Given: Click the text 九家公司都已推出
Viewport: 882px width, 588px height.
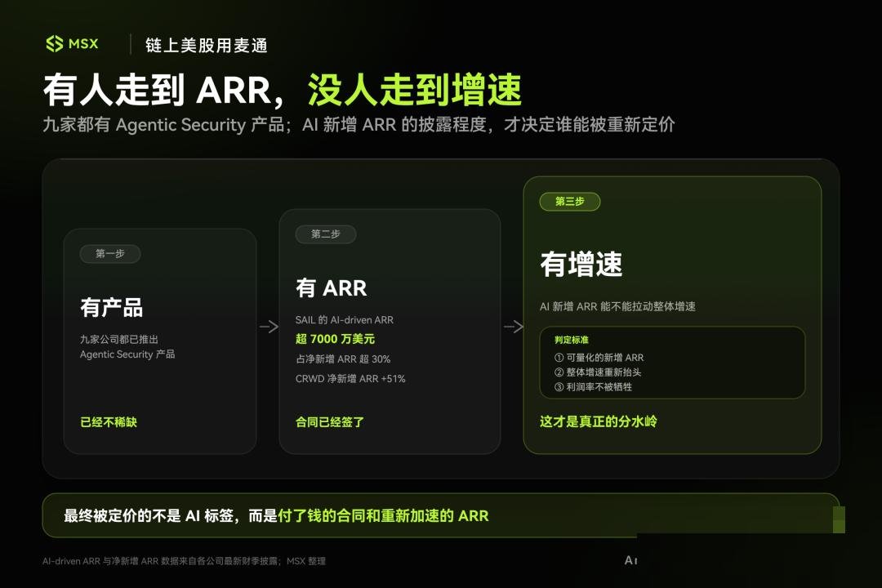Looking at the screenshot, I should tap(119, 339).
